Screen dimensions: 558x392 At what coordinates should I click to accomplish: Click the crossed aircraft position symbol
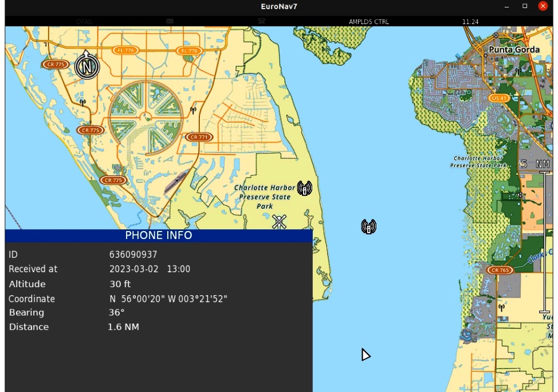(279, 222)
